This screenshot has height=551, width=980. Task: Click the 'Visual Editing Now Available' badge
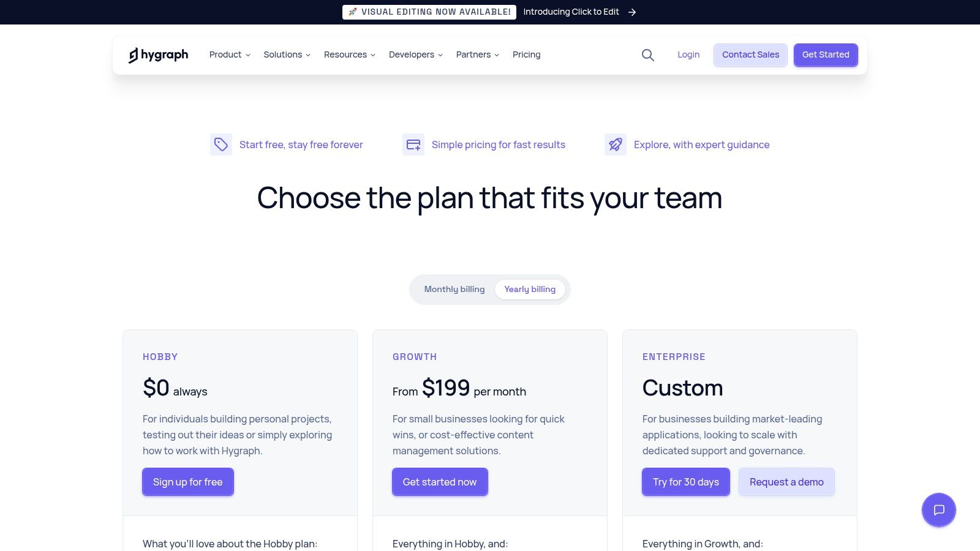(429, 12)
